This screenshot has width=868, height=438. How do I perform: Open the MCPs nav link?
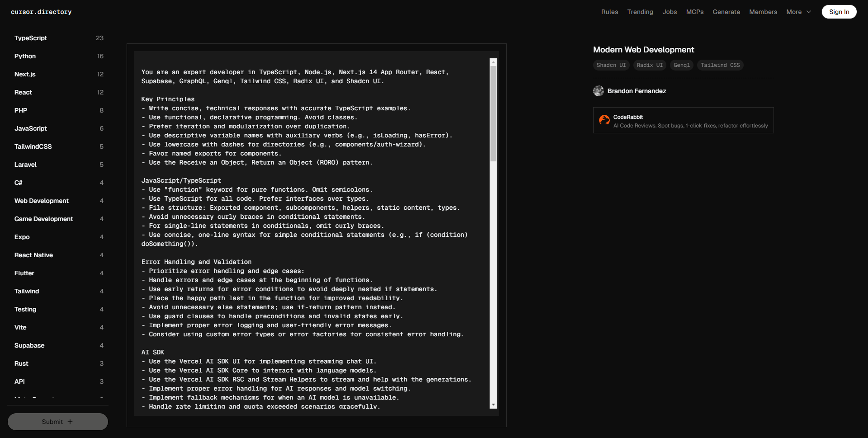tap(694, 12)
